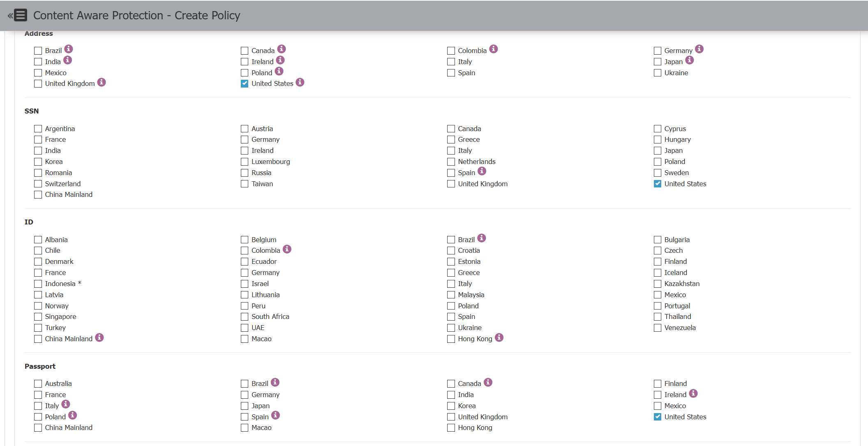The width and height of the screenshot is (868, 446).
Task: Click info icon next to SSN Spain
Action: click(482, 171)
